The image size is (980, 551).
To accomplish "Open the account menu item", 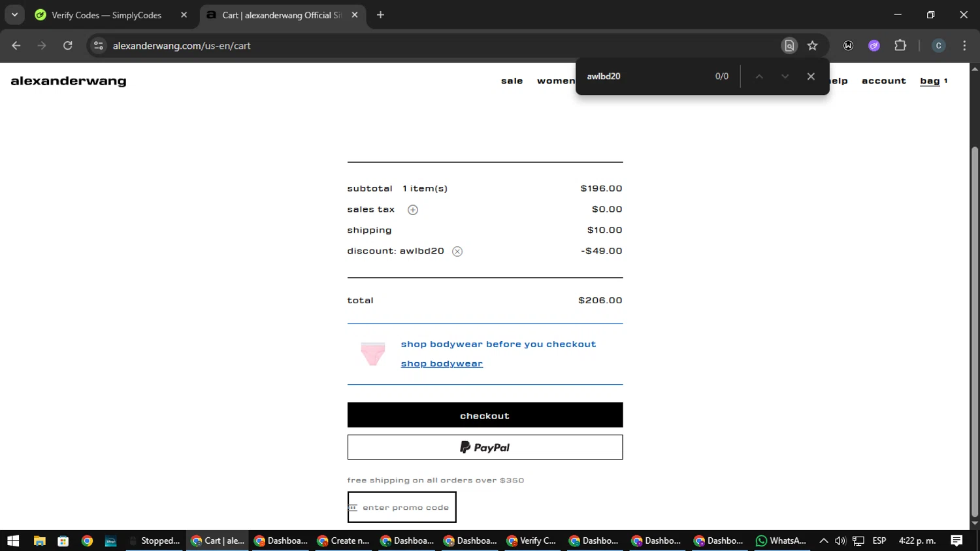I will 884,81.
